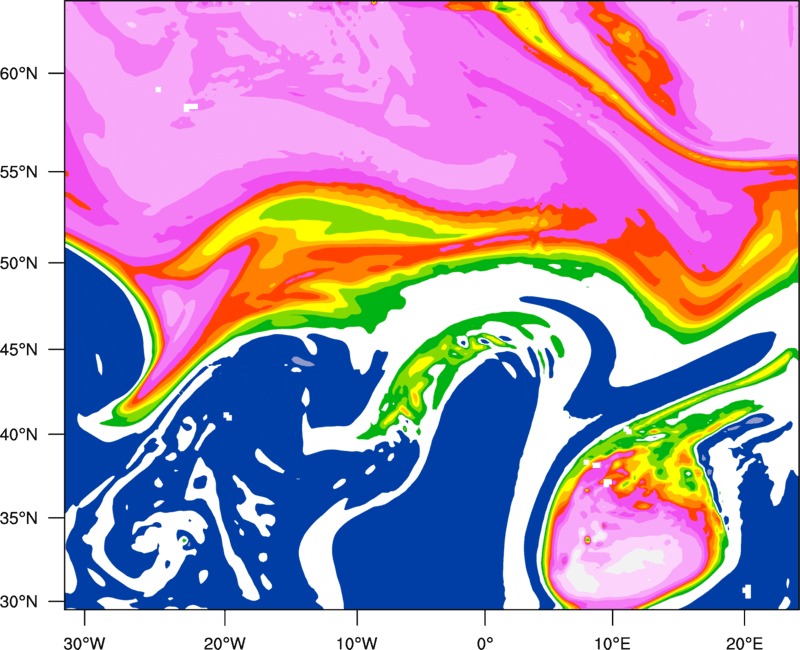Click the 35°N latitude label
This screenshot has height=650, width=800.
pos(19,518)
